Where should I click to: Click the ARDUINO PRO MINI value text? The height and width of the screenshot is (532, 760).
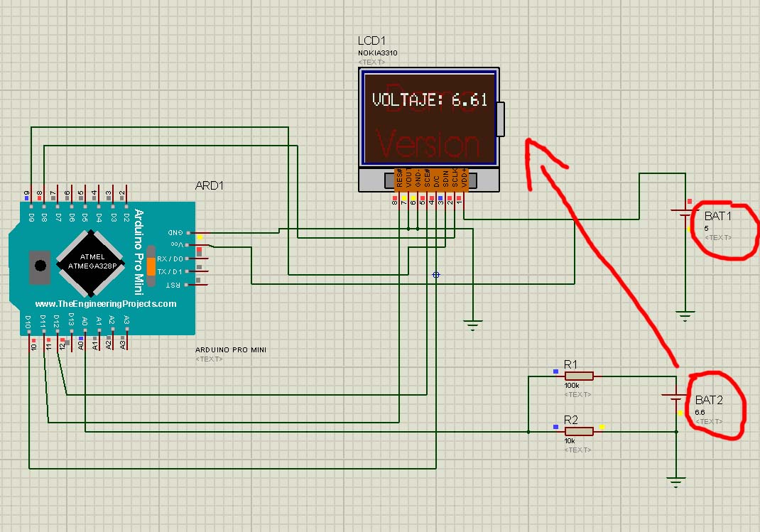click(231, 349)
